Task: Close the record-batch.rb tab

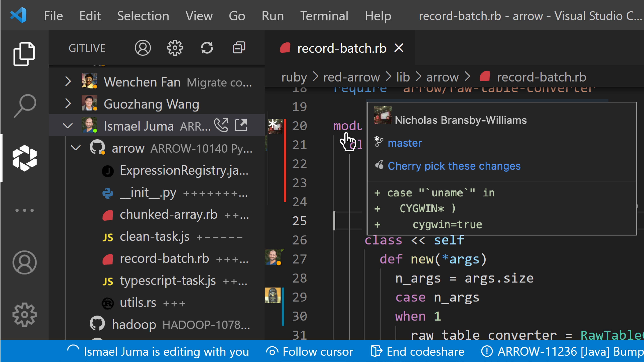Action: click(x=399, y=48)
